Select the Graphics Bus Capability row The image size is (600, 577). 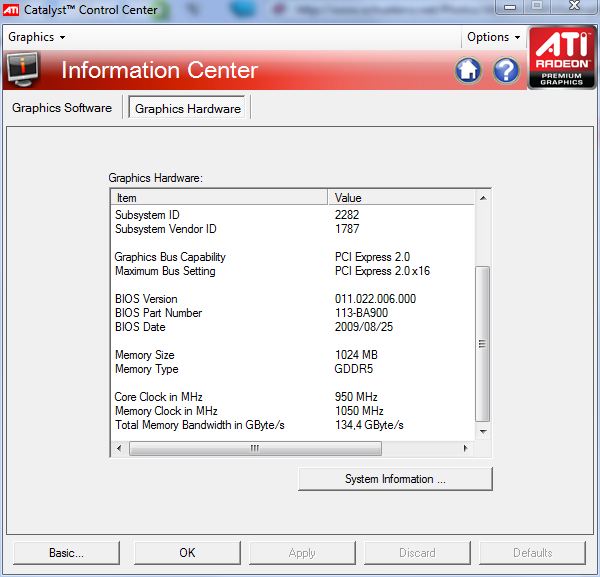(293, 257)
